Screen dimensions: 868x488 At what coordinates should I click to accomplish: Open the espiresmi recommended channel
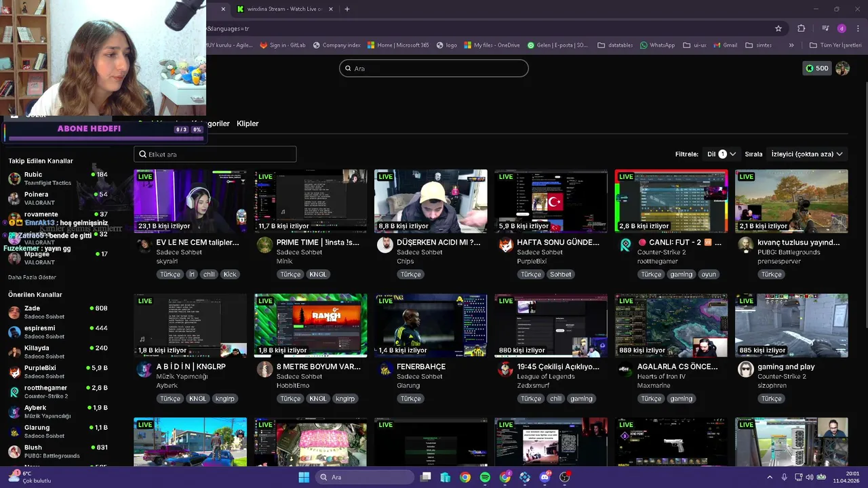click(58, 331)
